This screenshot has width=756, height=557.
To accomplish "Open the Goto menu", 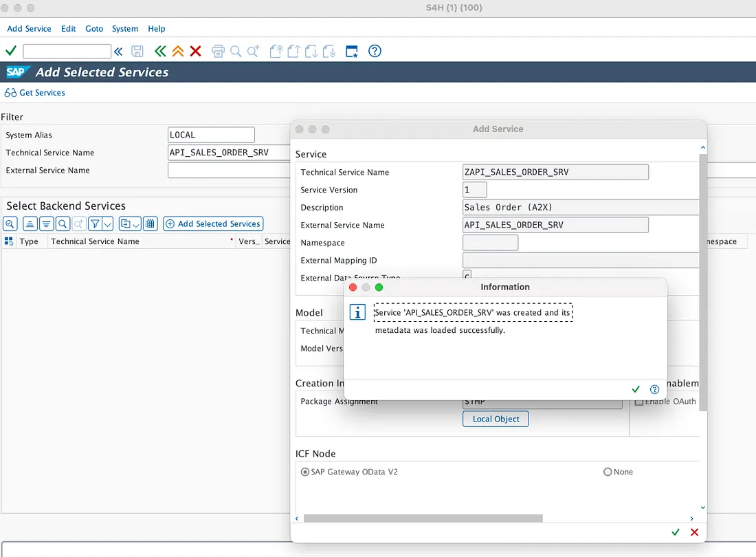I will click(x=94, y=29).
